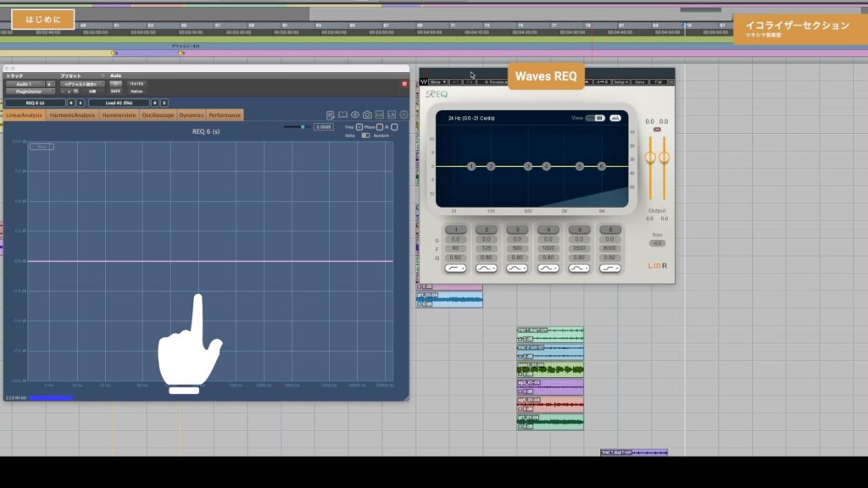Click the B button next to REQ 6 slot
The width and height of the screenshot is (868, 488).
(71, 103)
